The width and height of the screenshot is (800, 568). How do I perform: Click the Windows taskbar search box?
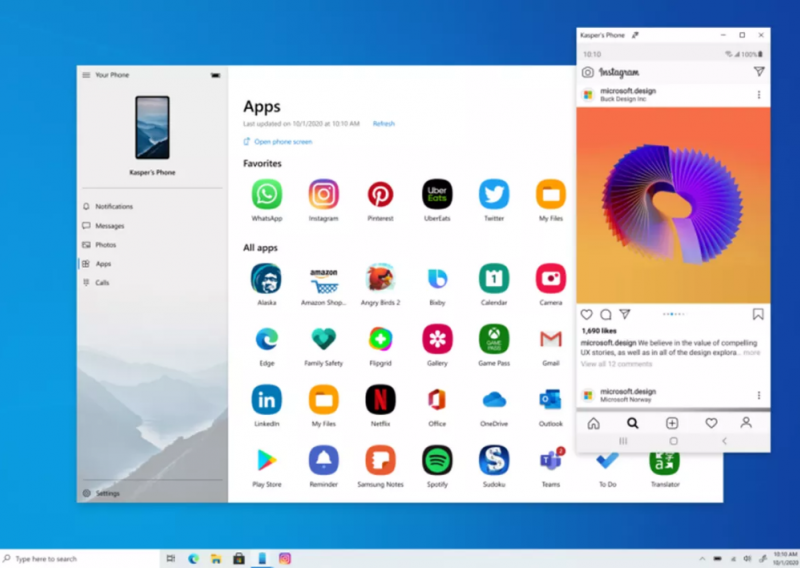[x=80, y=559]
